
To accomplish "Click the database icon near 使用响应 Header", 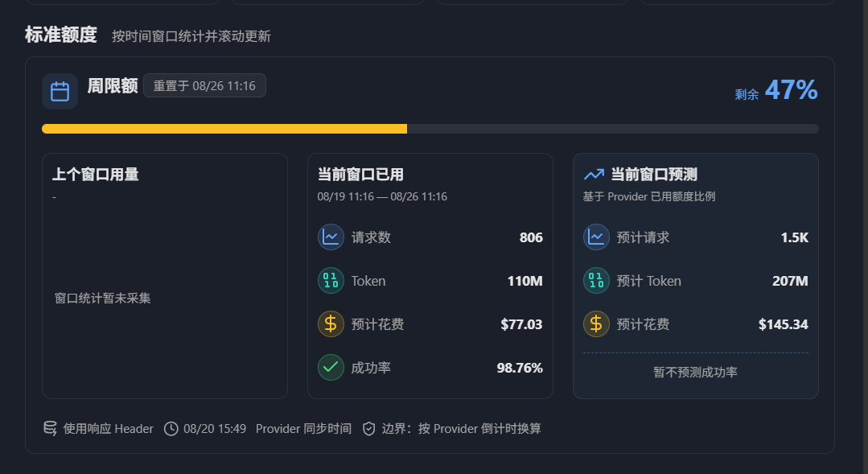I will [x=50, y=429].
